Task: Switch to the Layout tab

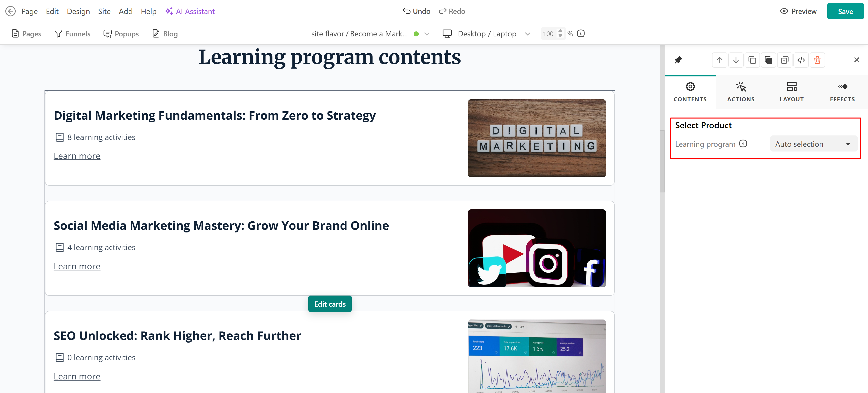Action: coord(792,91)
